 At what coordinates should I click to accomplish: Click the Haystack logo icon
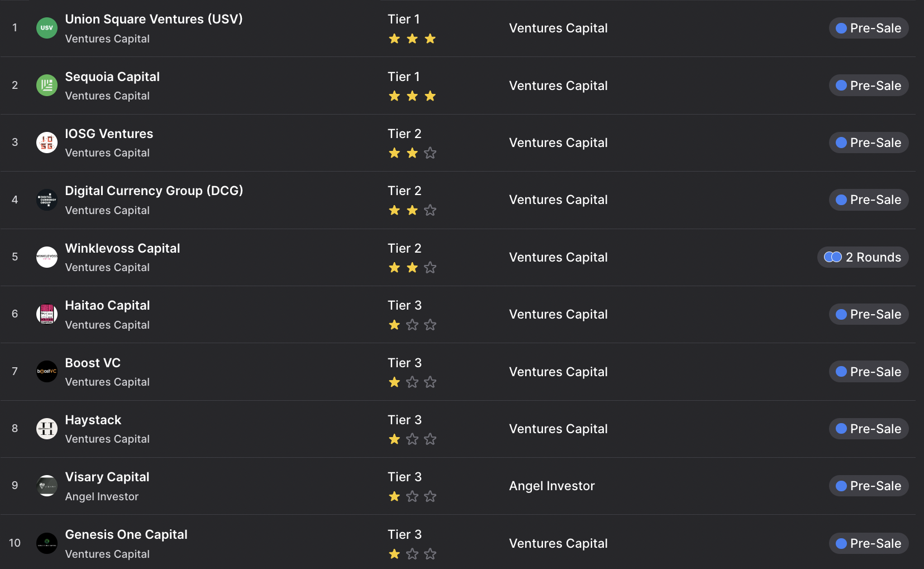(x=47, y=429)
